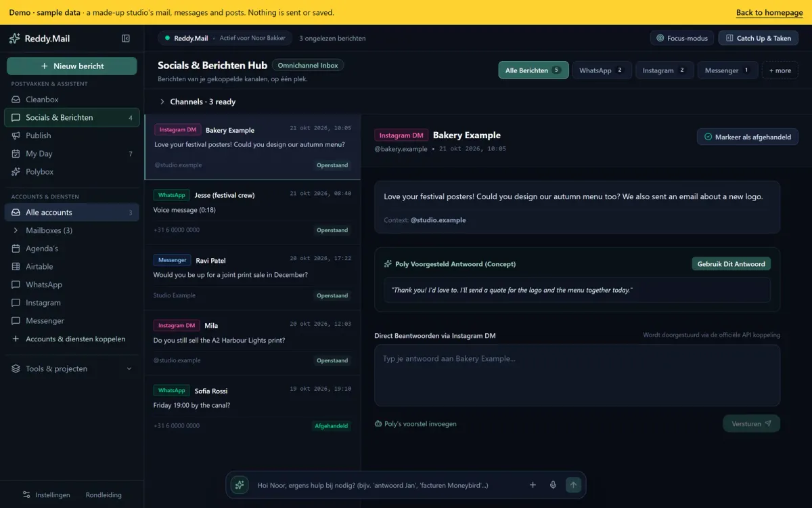Click the Omnichannel Inbox badge

click(308, 66)
